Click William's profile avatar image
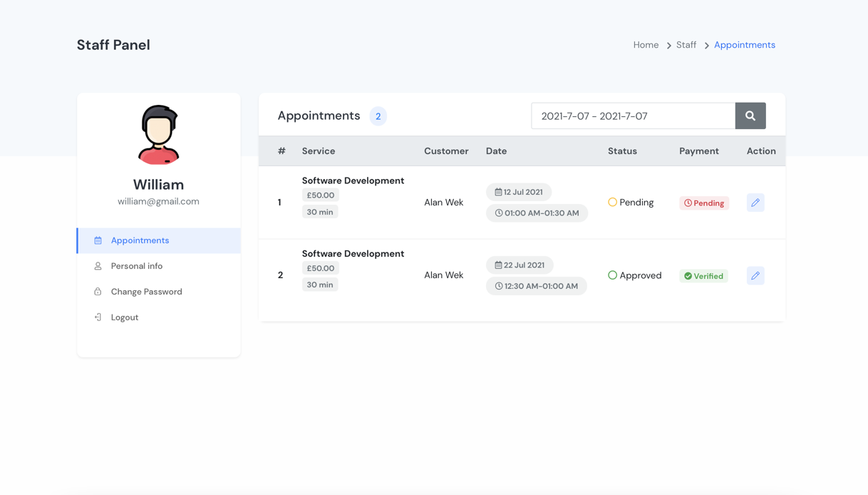The width and height of the screenshot is (868, 495). tap(158, 135)
